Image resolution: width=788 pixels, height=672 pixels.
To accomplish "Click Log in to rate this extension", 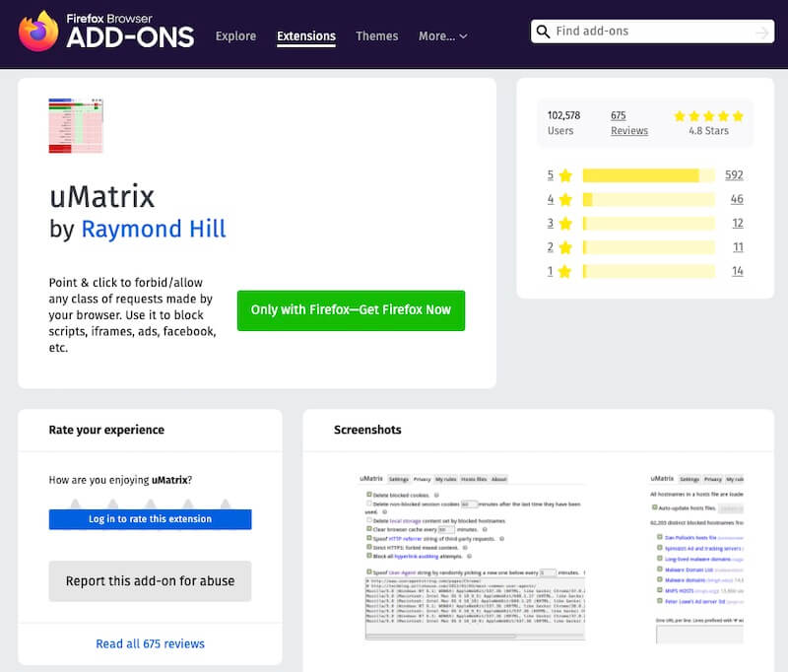I will [150, 519].
